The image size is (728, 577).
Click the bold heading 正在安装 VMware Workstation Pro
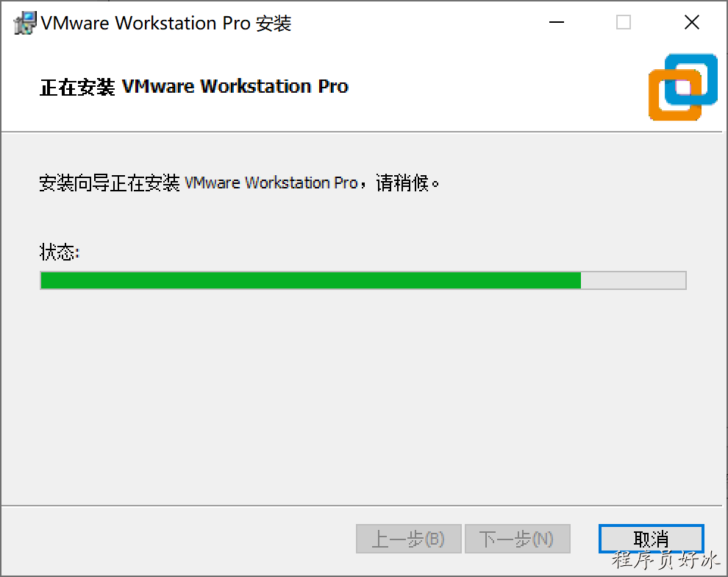[x=194, y=87]
